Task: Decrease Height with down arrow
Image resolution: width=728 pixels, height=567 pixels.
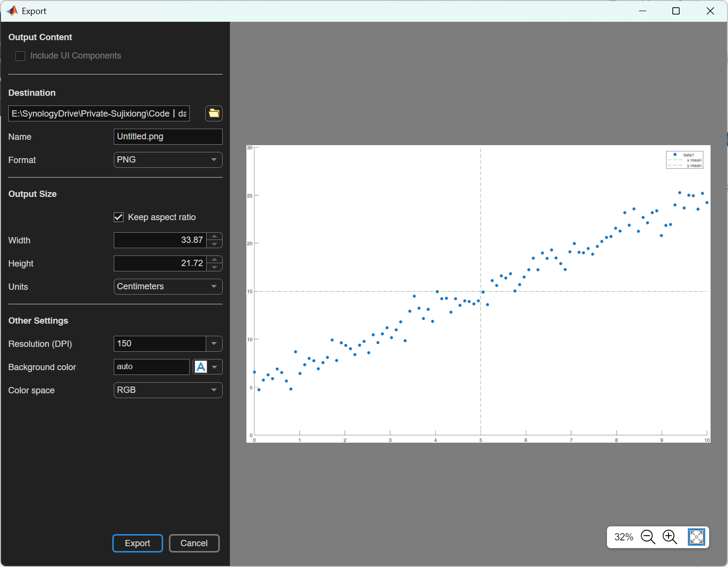Action: point(214,268)
